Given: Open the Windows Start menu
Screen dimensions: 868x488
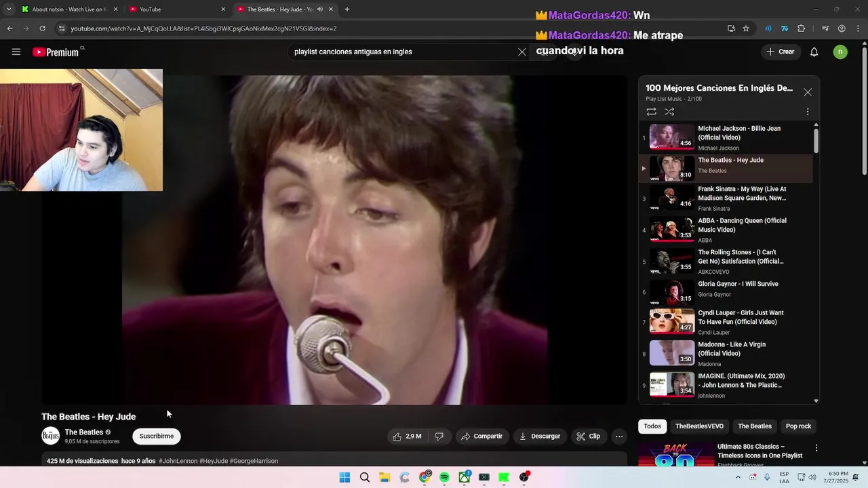Looking at the screenshot, I should click(x=344, y=477).
